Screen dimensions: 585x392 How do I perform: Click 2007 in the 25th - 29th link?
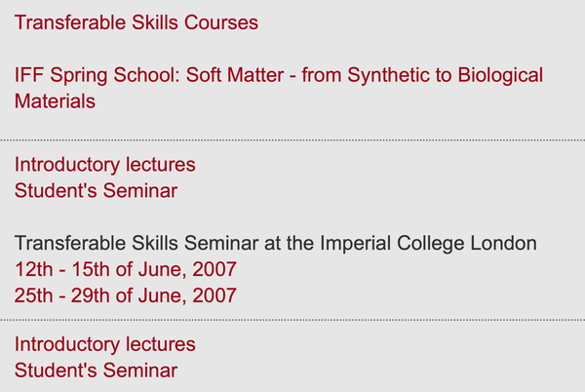[214, 294]
